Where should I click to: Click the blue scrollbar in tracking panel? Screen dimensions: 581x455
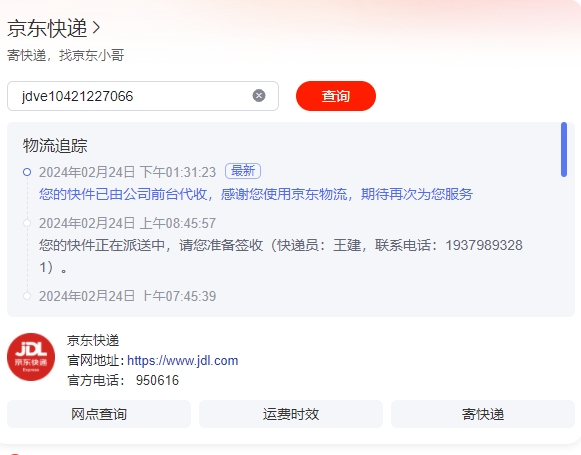tap(564, 149)
